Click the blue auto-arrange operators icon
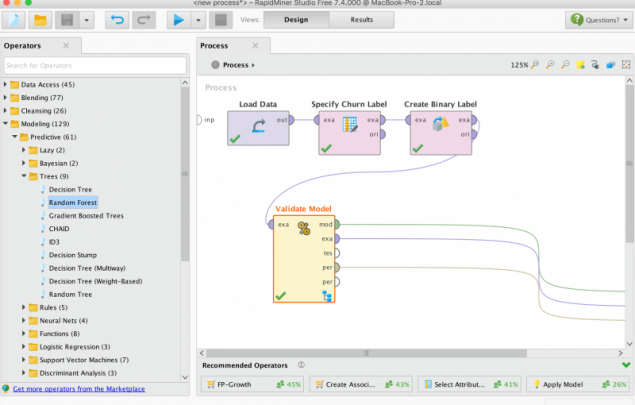Screen dimensions: 635x405 tap(611, 64)
